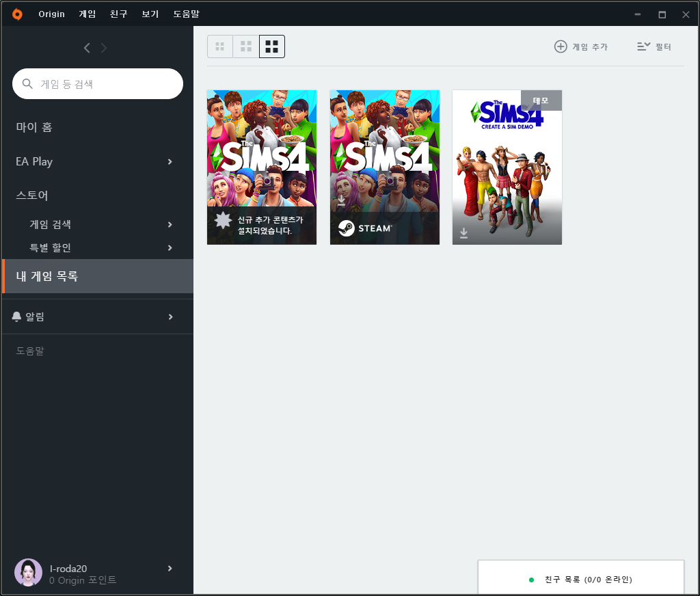Screen dimensions: 700x596
Task: Click the 알림 bell icon
Action: tap(16, 316)
